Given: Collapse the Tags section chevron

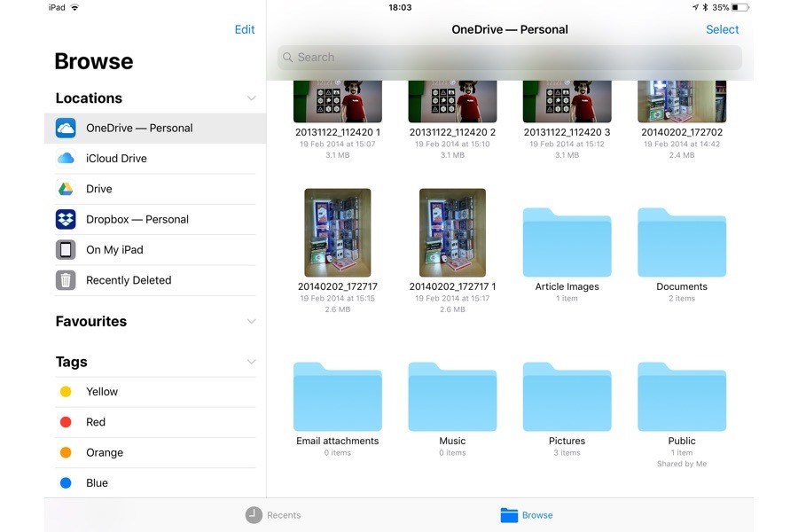Looking at the screenshot, I should (x=252, y=362).
